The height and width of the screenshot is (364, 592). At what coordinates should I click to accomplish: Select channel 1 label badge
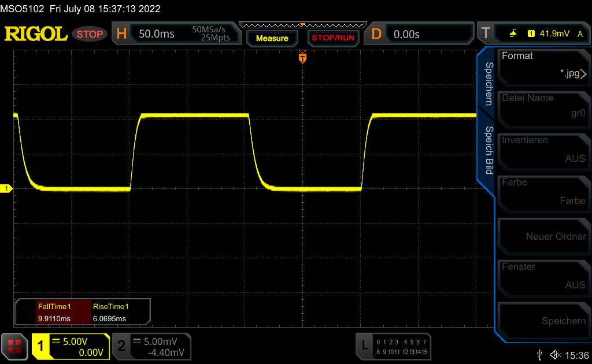pos(41,346)
